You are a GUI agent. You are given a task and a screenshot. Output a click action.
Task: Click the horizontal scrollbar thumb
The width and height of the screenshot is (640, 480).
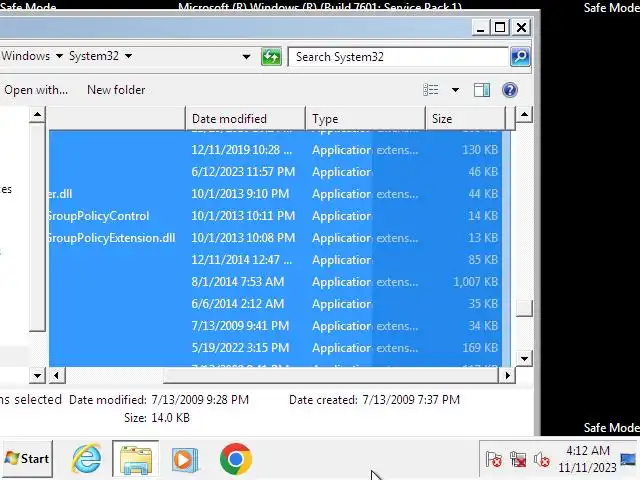pyautogui.click(x=331, y=375)
